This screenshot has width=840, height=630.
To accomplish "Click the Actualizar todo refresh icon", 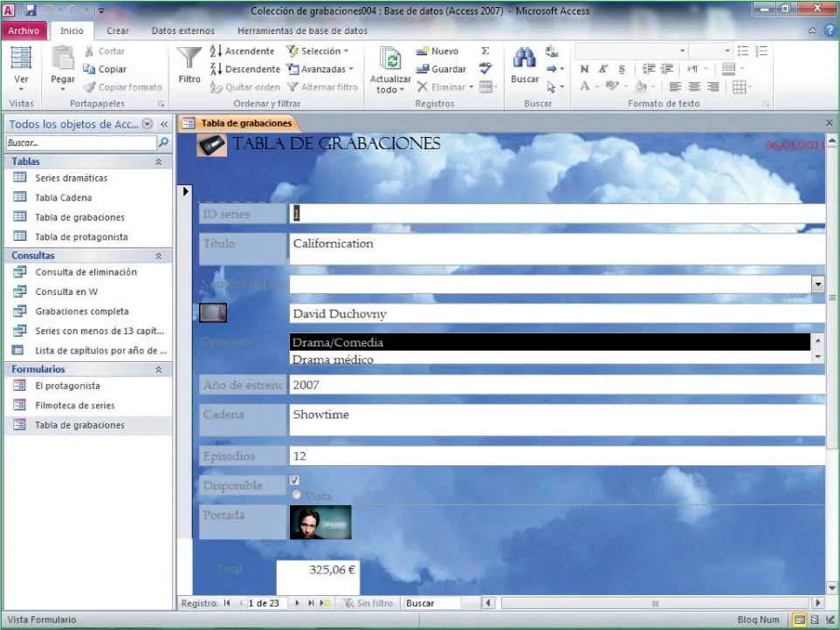I will [x=390, y=59].
